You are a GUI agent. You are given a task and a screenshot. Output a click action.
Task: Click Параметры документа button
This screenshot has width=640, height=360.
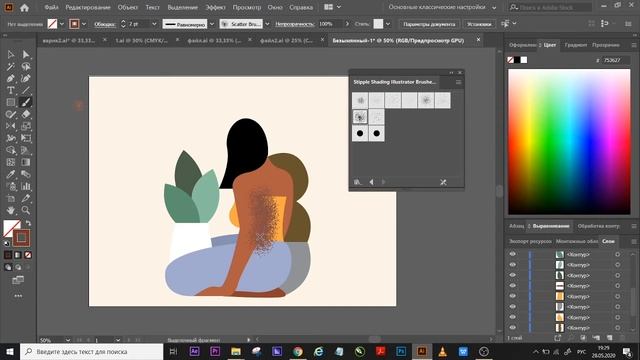[x=429, y=24]
